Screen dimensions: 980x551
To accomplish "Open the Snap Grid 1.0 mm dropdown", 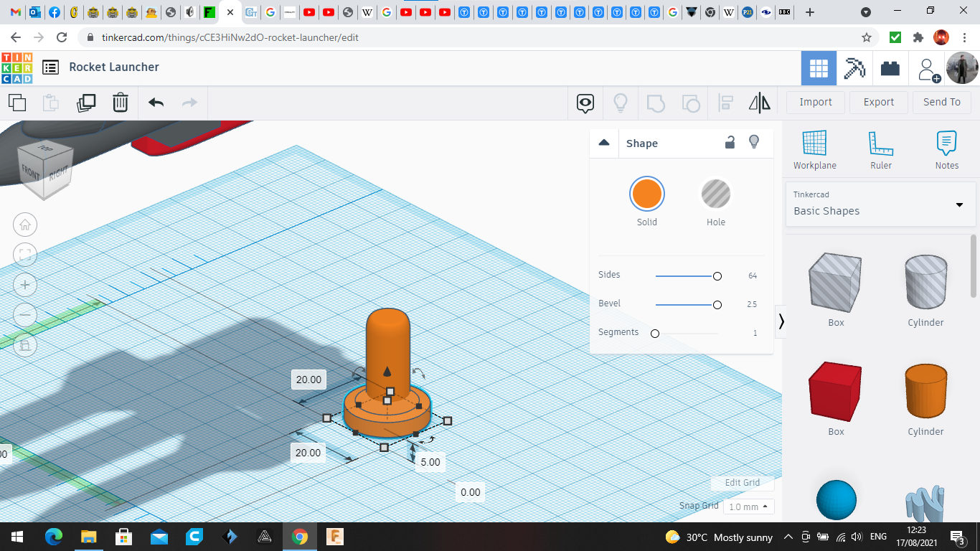I will pos(749,507).
